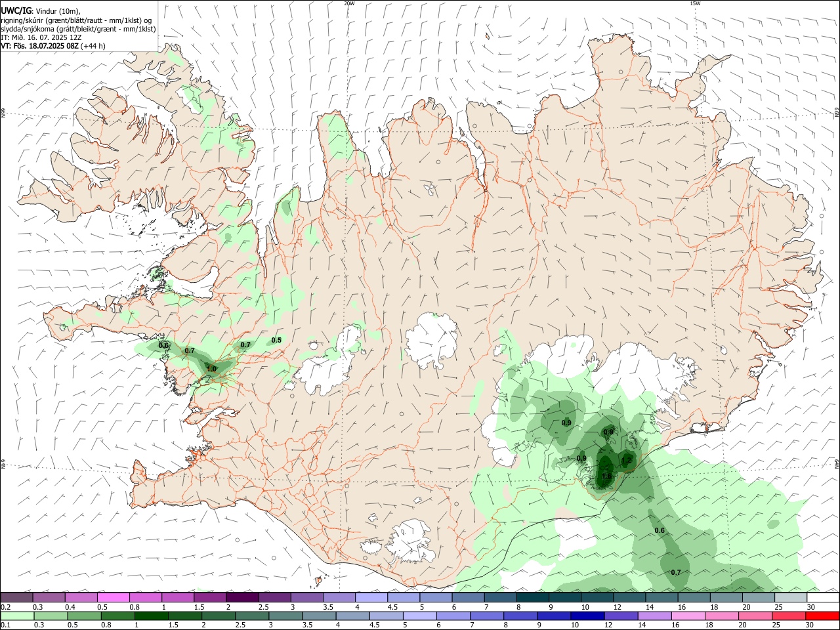
Task: Click the '1.0' precipitation value on the map
Action: 211,369
